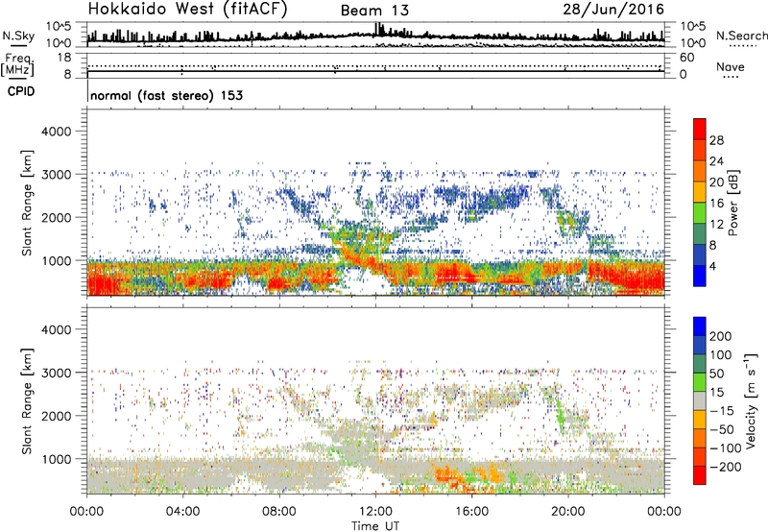Click the solid line sample under N.Sky

tap(18, 46)
